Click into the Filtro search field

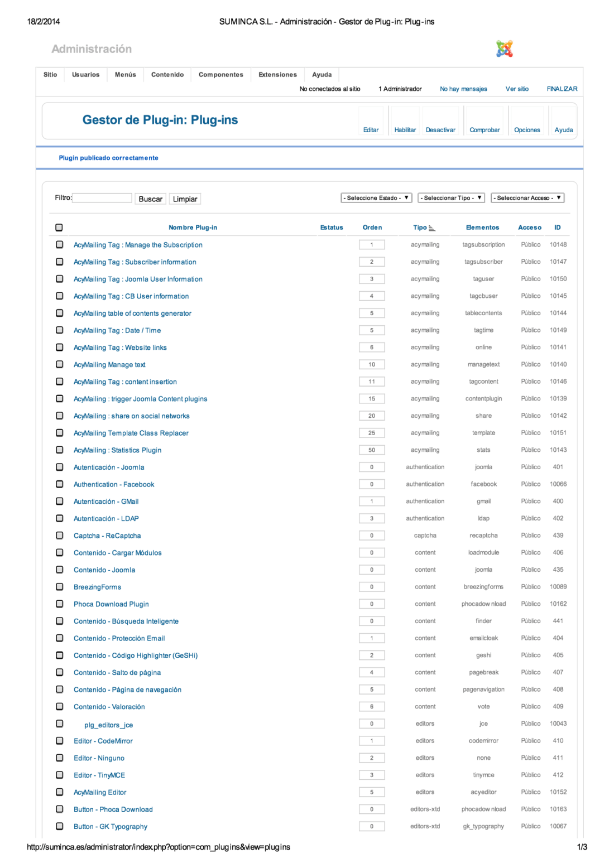[102, 198]
